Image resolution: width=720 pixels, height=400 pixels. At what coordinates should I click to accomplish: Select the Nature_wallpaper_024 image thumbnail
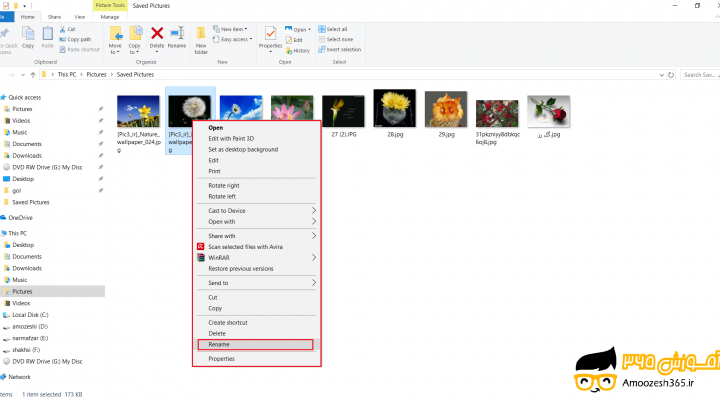pyautogui.click(x=138, y=111)
